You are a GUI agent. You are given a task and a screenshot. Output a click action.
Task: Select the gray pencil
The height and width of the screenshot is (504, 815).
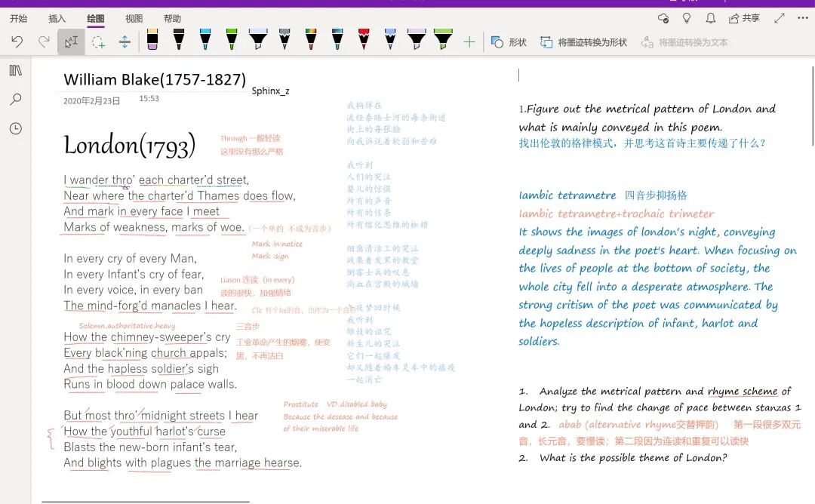284,39
